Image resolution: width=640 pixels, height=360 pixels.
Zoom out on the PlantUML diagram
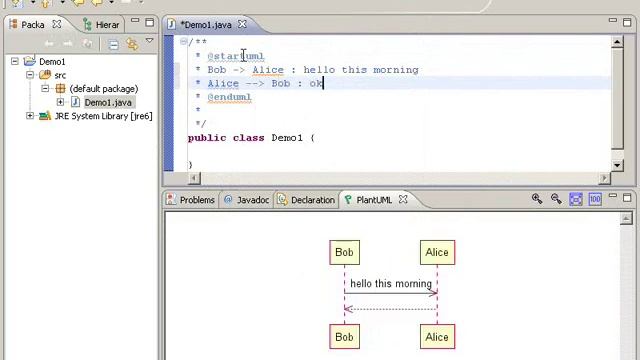[x=556, y=199]
